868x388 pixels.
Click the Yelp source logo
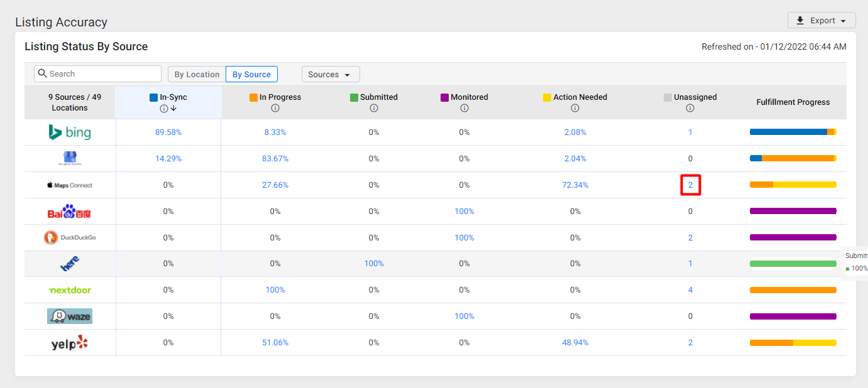70,343
